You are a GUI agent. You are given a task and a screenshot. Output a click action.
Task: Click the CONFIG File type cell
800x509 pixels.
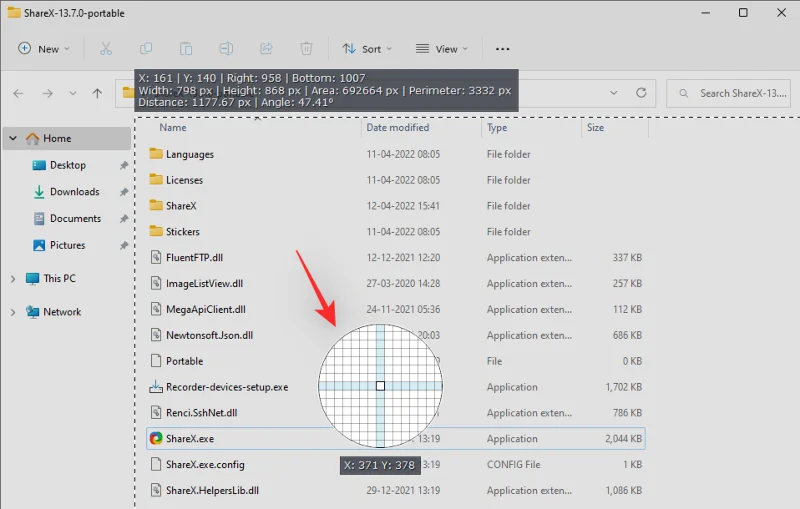coord(513,464)
